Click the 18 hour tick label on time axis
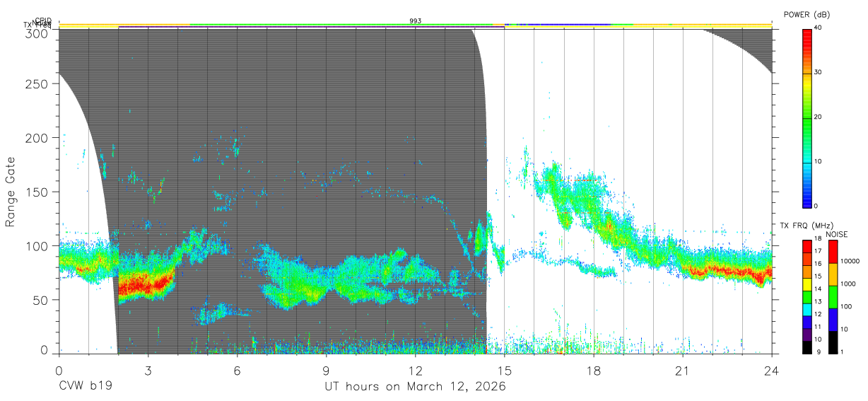Screen dimensions: 868x401 [x=594, y=371]
